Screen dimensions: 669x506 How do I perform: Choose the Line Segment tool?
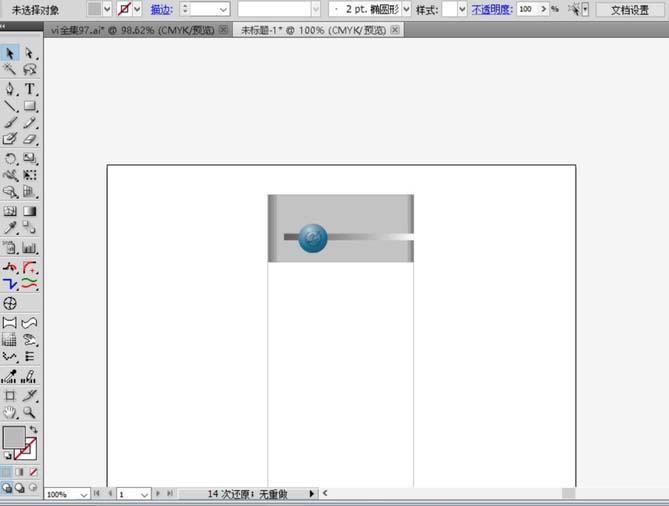tap(10, 106)
